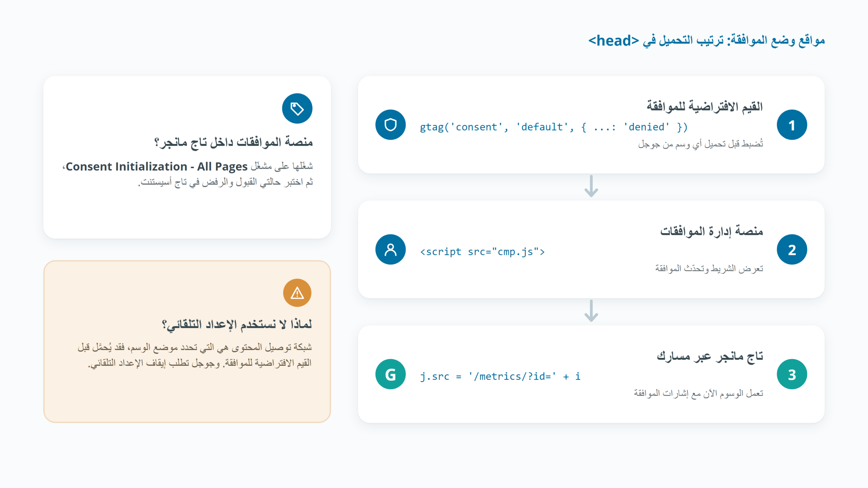Click the heading لماذا لا نستخدم الإعداد التلقائي؟
Image resolution: width=868 pixels, height=488 pixels.
point(237,325)
